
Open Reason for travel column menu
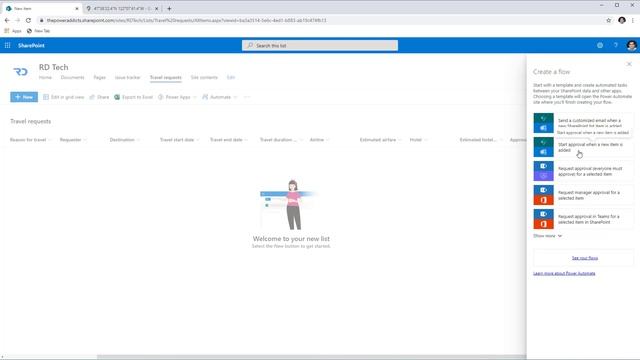pos(31,140)
